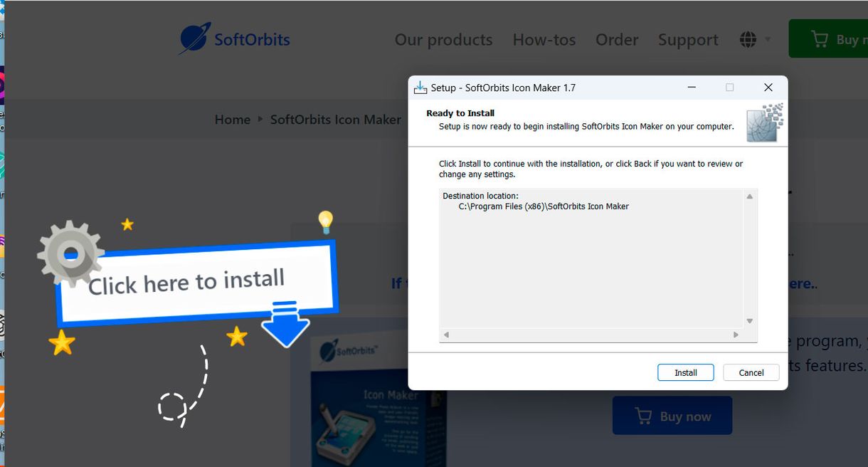Screen dimensions: 868x467
Task: Open the How-tos menu item
Action: click(544, 40)
